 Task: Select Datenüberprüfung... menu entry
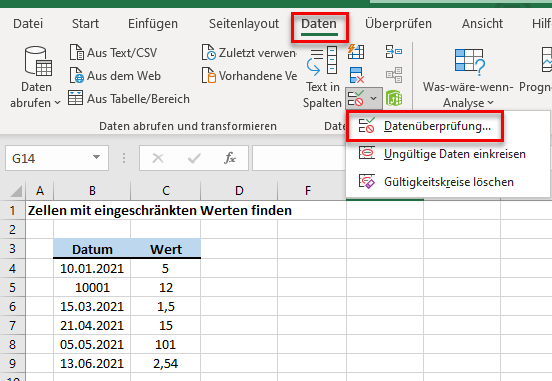425,126
